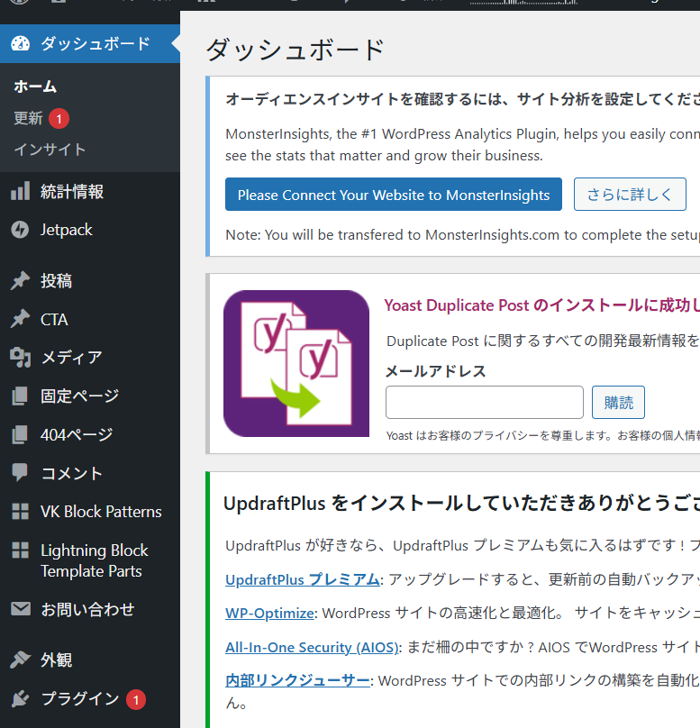Open the 404ページ menu item
Screen dimensions: 700x728
77,435
